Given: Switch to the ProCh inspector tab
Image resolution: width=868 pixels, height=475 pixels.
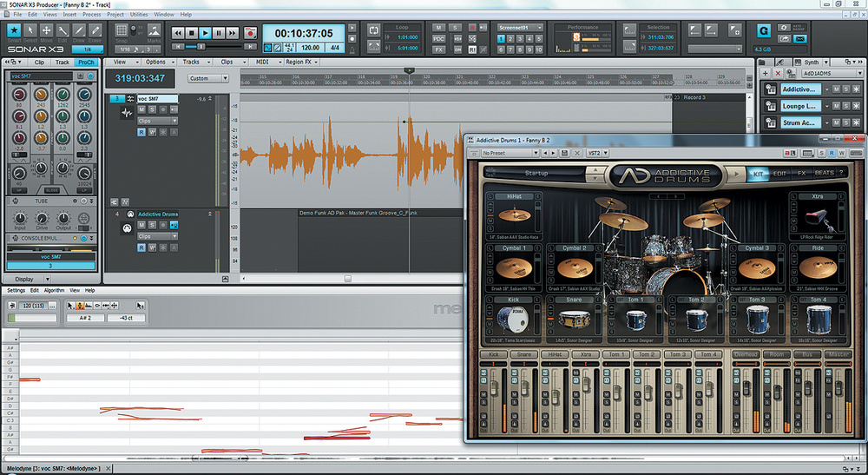Looking at the screenshot, I should 86,62.
